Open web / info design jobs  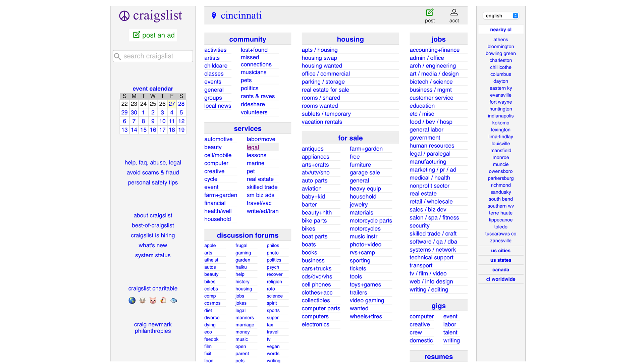tap(431, 281)
